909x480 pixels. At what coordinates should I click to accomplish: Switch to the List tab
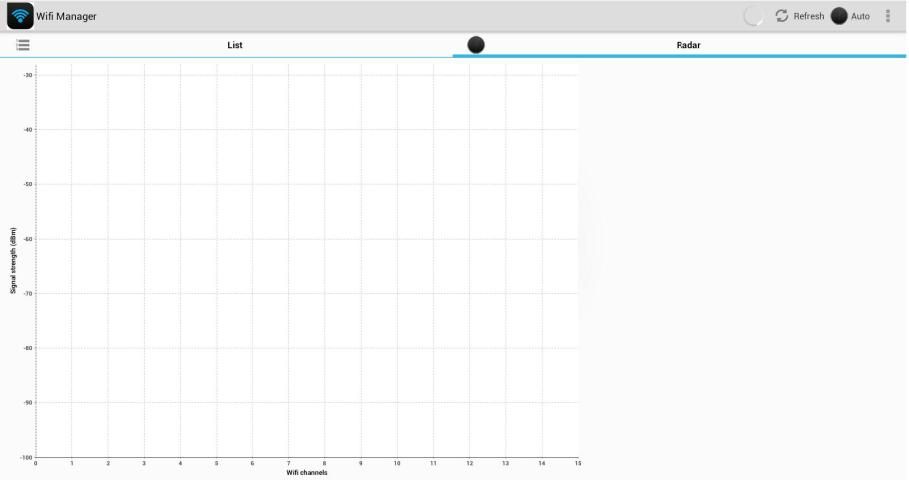235,45
